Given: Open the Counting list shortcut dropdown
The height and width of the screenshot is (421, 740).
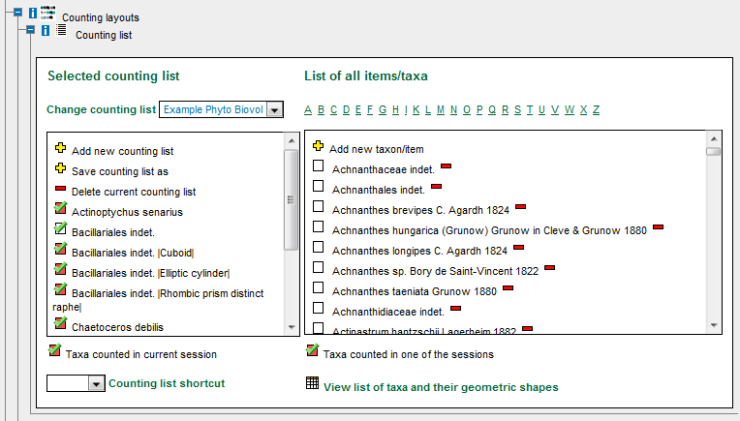Looking at the screenshot, I should pyautogui.click(x=96, y=383).
